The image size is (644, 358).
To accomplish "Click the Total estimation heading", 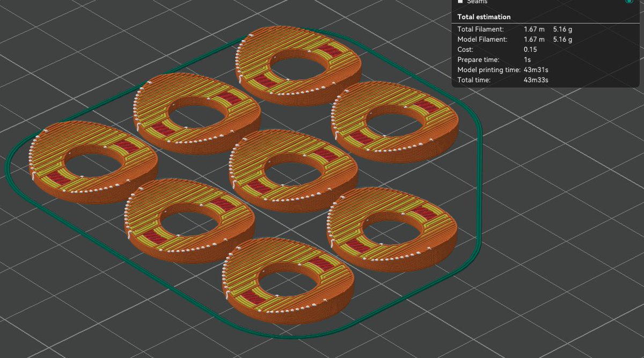I will tap(484, 17).
